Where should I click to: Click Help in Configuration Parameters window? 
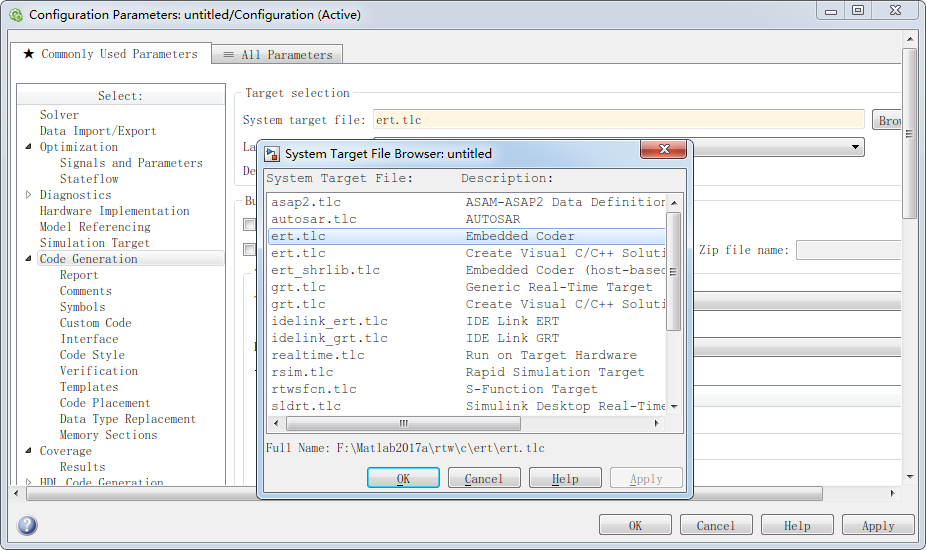click(x=797, y=525)
